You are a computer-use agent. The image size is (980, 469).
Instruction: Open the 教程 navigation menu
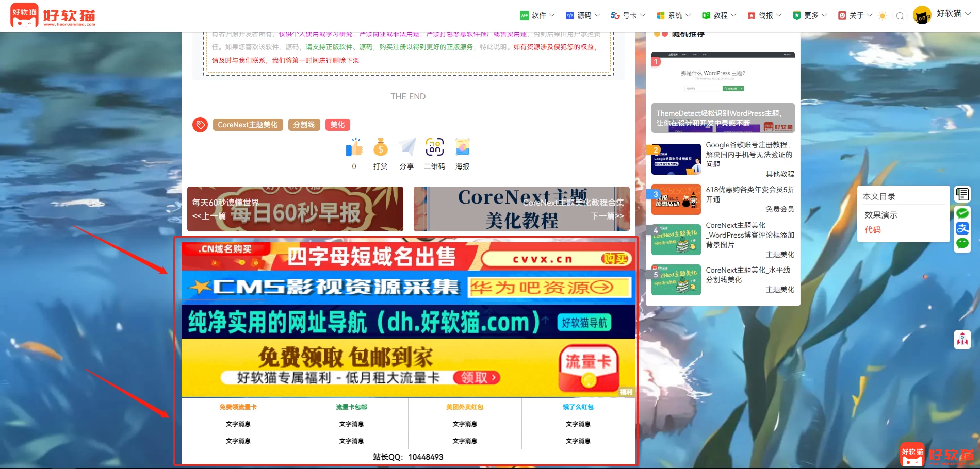719,15
